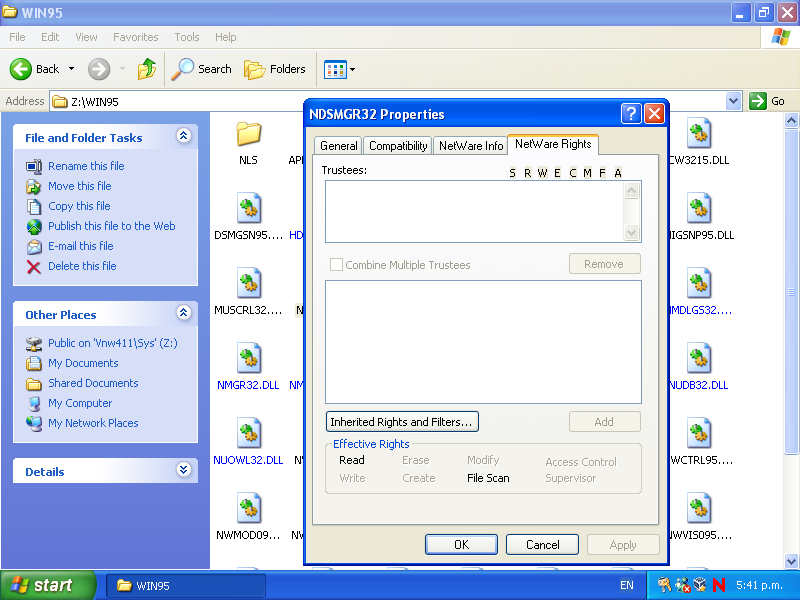Collapse the Other Places panel

(184, 313)
